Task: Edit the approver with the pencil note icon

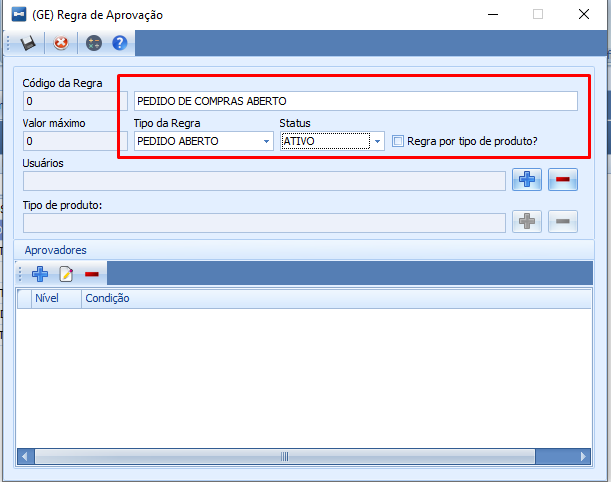Action: point(66,274)
